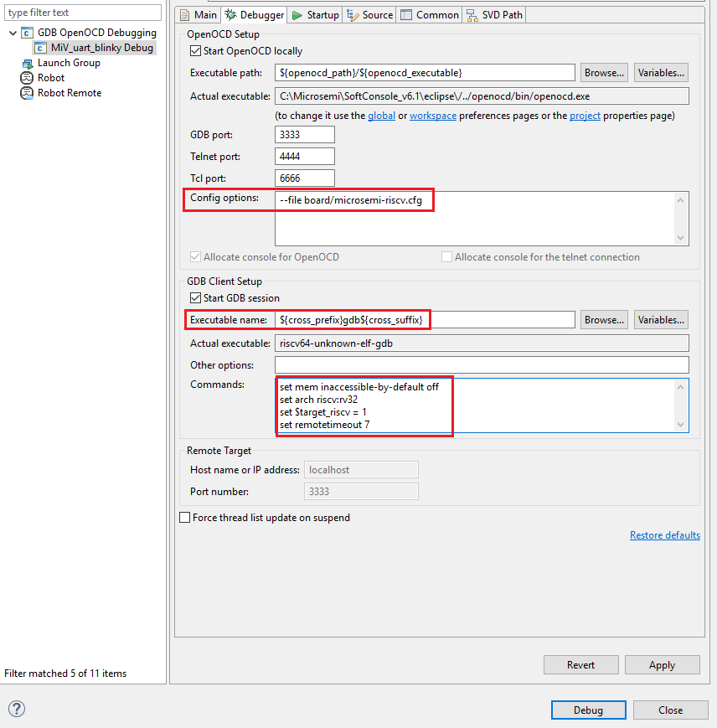717x728 pixels.
Task: Click the workspace preferences link
Action: [x=433, y=116]
